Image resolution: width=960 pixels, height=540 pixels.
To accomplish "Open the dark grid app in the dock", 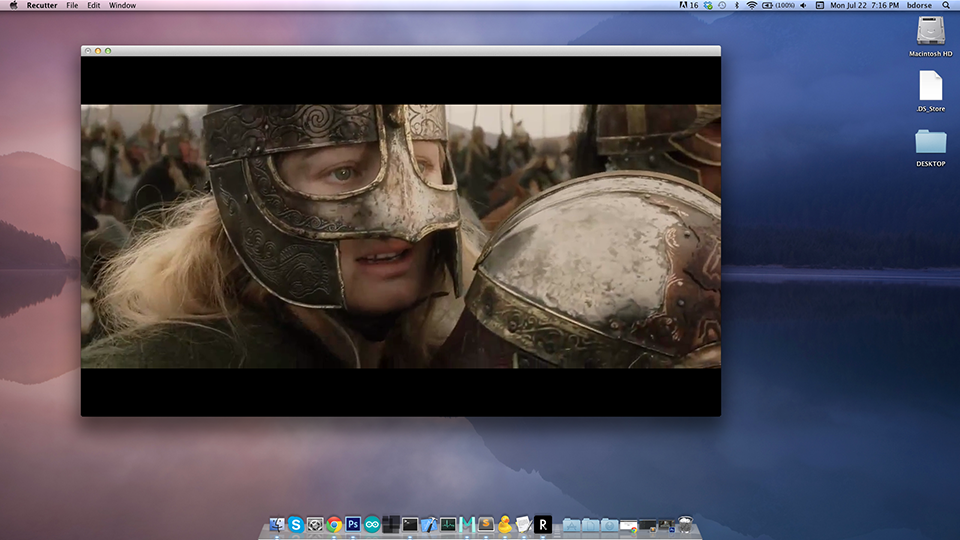I will (x=391, y=525).
